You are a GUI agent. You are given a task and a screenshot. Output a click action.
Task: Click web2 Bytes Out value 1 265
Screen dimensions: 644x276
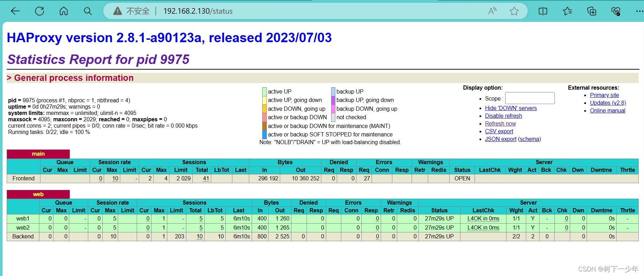(282, 227)
